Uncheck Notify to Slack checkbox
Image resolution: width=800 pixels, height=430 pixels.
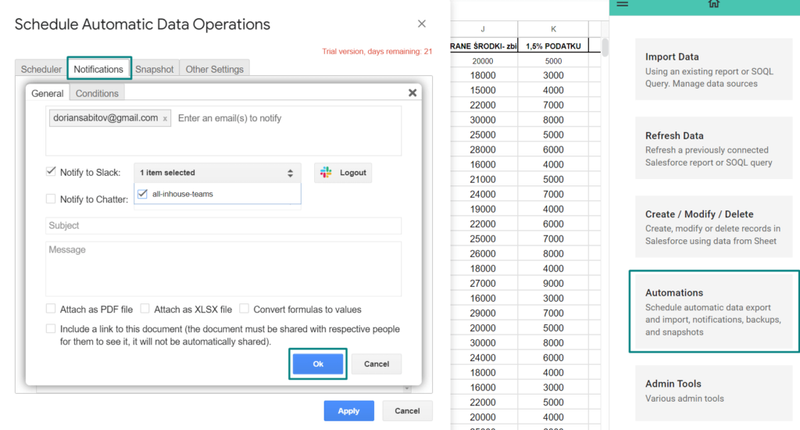click(x=51, y=172)
